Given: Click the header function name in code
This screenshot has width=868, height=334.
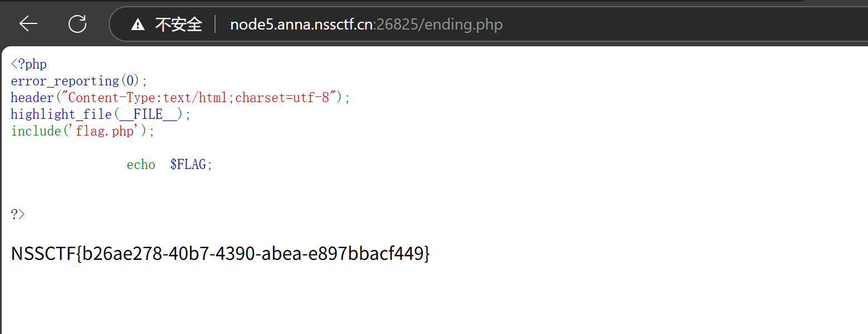Looking at the screenshot, I should click(x=32, y=98).
